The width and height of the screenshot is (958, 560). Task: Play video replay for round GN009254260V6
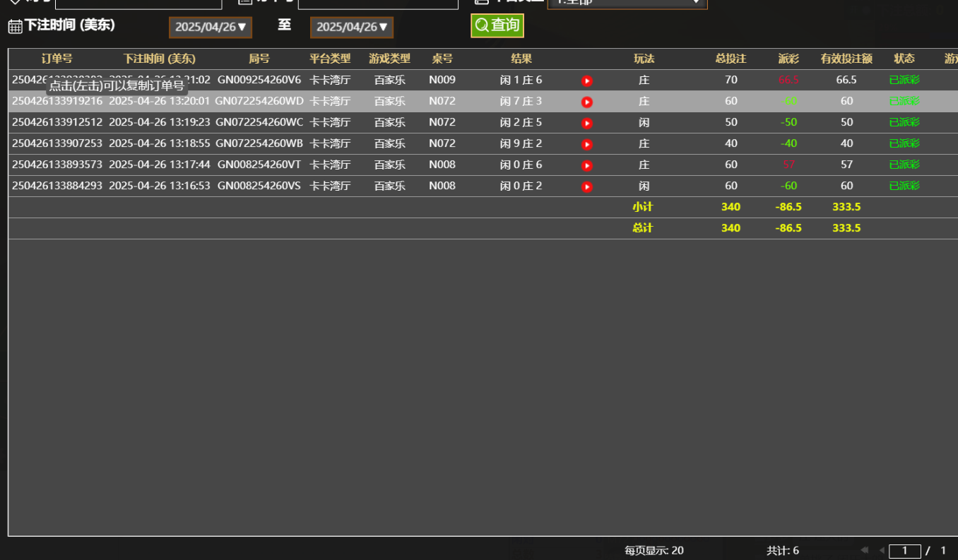click(586, 81)
